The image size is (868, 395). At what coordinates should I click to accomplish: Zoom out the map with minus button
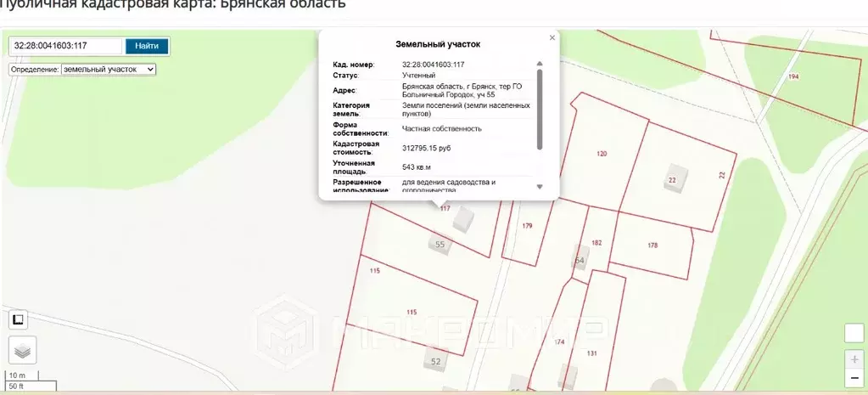854,378
